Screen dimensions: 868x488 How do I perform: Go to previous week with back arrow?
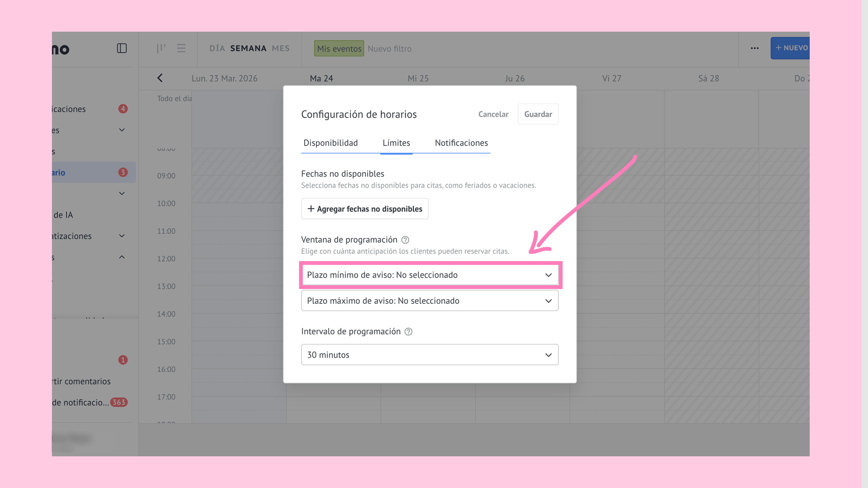pyautogui.click(x=160, y=78)
